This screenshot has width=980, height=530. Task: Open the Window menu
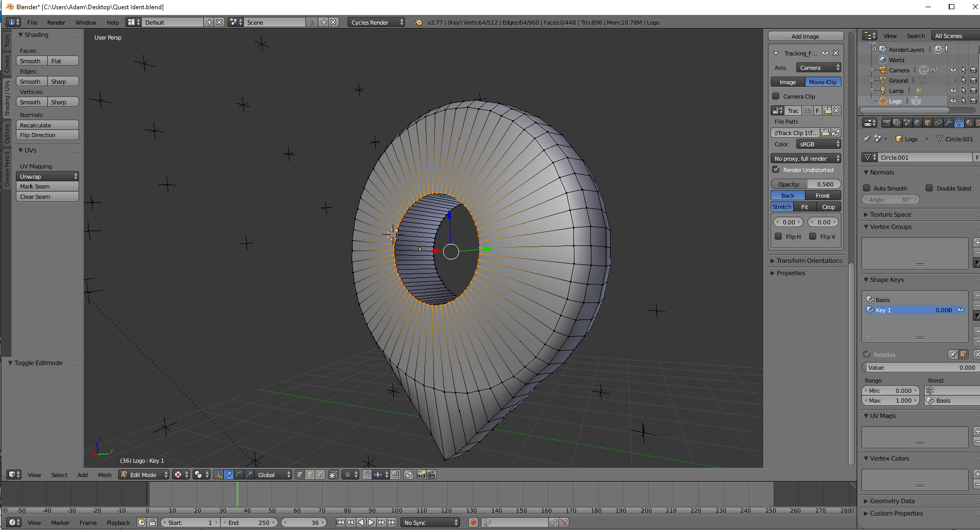86,22
